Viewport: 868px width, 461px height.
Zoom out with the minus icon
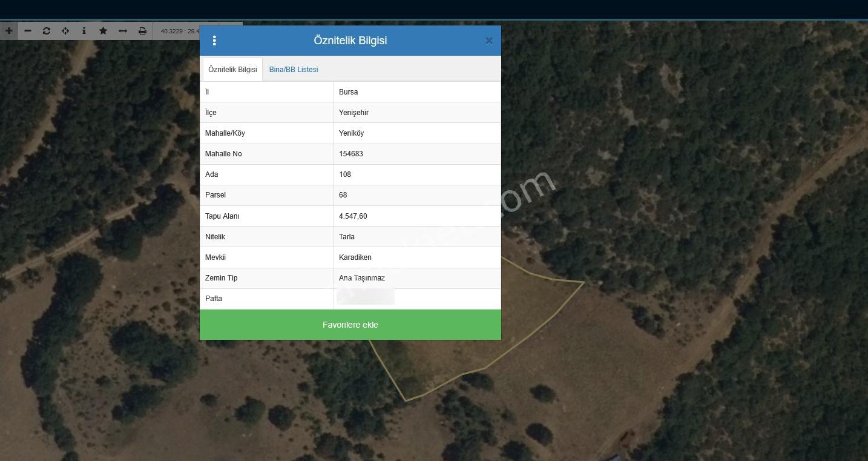(28, 31)
